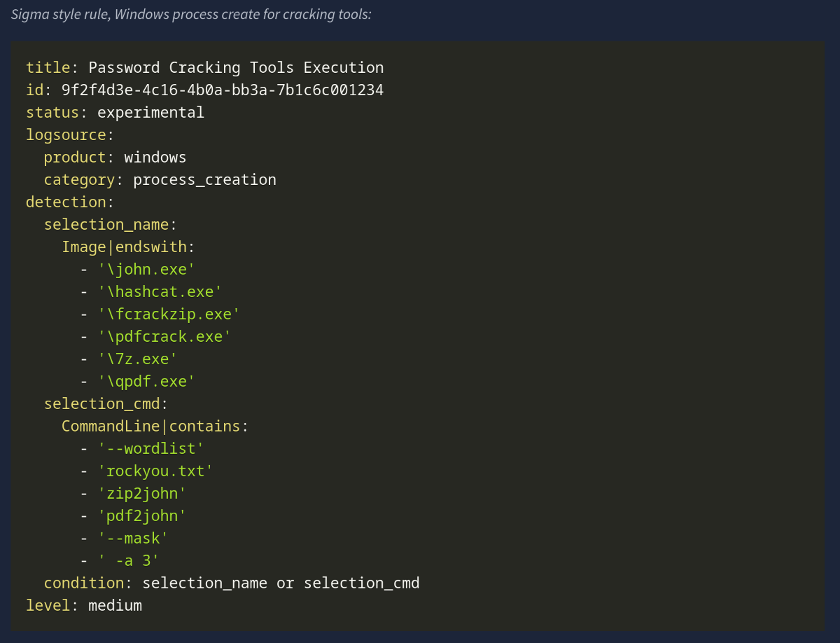Click the 'detection' key

pyautogui.click(x=66, y=202)
